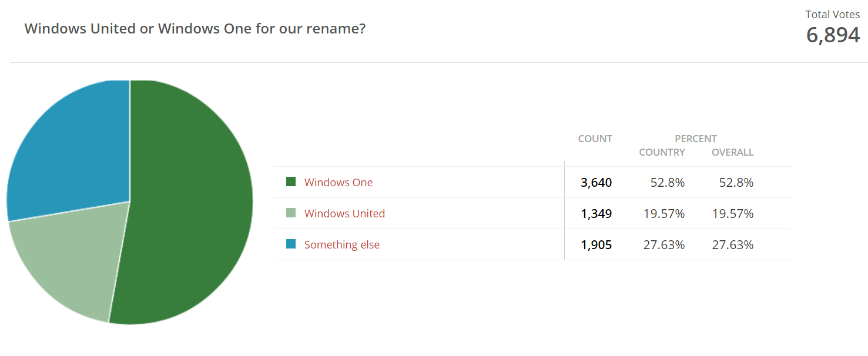Click the COUNTRY percent column header
The height and width of the screenshot is (356, 868).
point(662,153)
